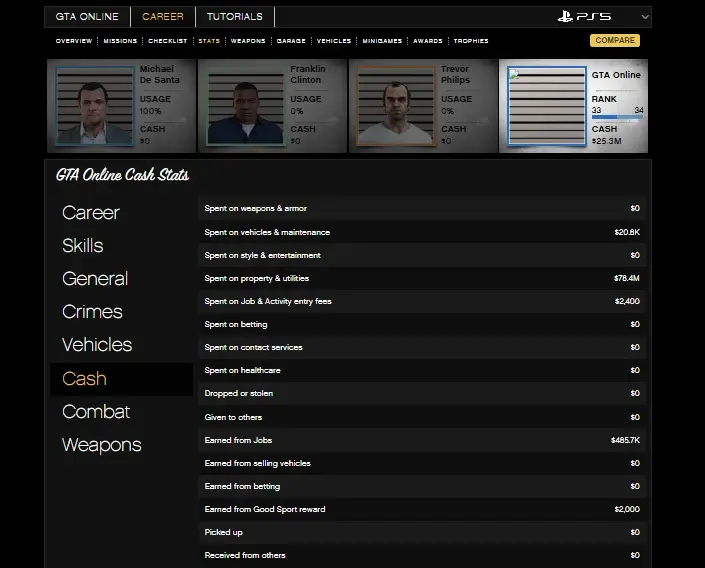Open the AWARDS sub-menu

pos(428,41)
